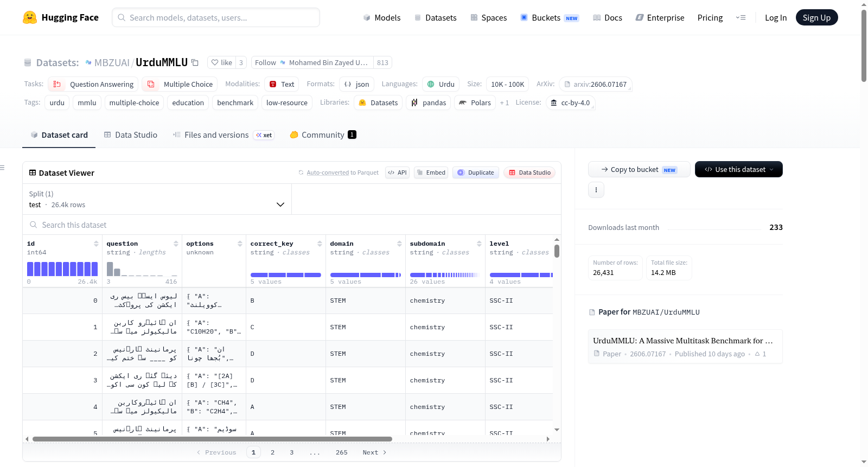The height and width of the screenshot is (467, 868).
Task: Open Enterprise in the top navigation
Action: pyautogui.click(x=660, y=17)
